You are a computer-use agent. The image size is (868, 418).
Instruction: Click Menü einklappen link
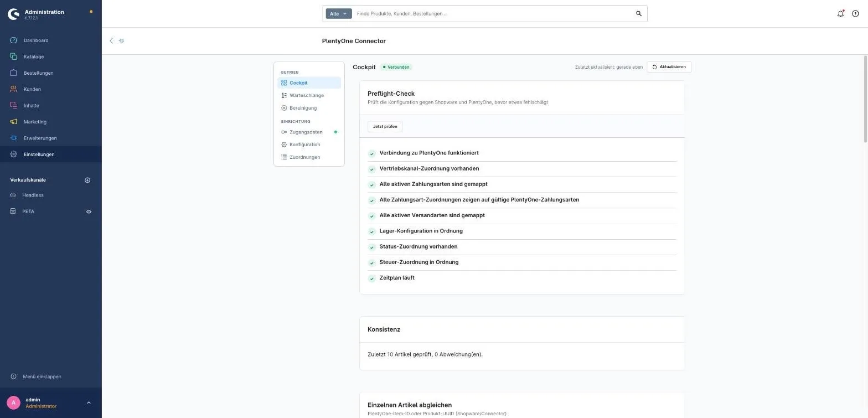(x=42, y=376)
